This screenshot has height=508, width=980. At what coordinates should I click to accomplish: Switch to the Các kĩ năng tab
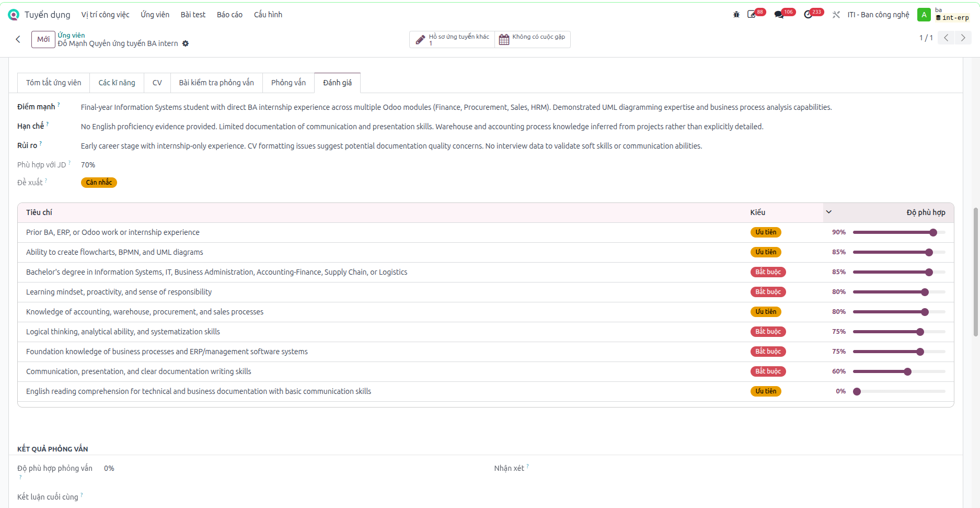[117, 83]
